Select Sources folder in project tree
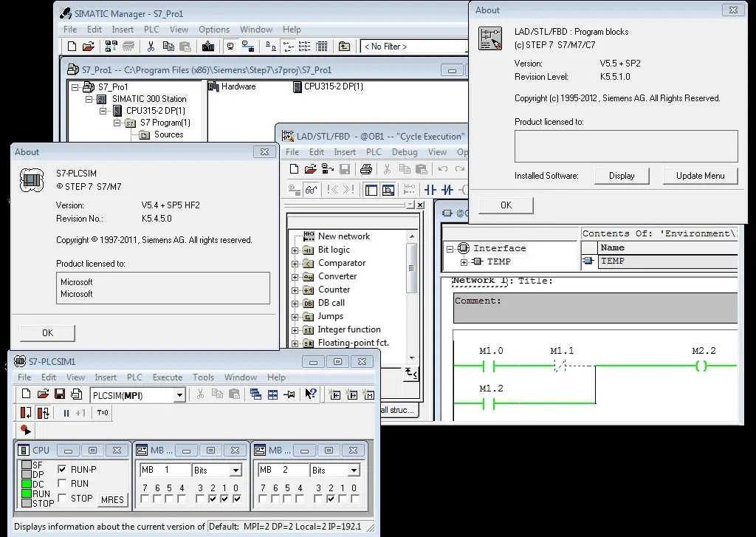The image size is (756, 537). coord(162,134)
